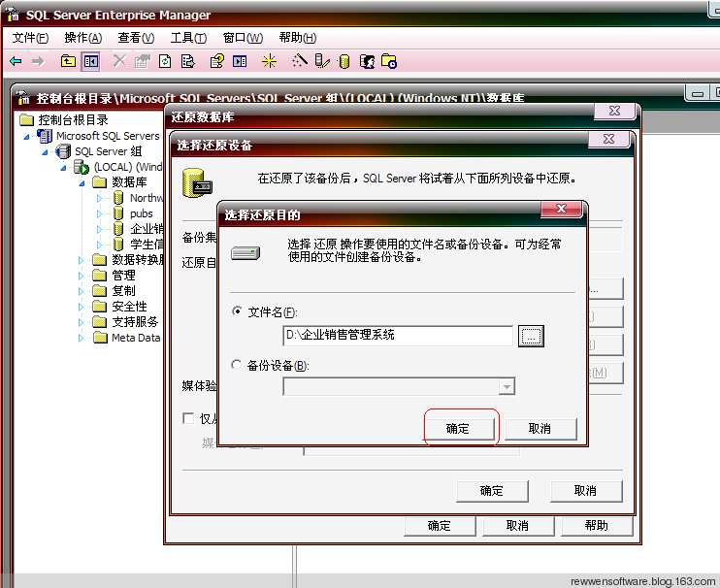Open the 查看(V) menu
This screenshot has width=720, height=588.
(136, 38)
